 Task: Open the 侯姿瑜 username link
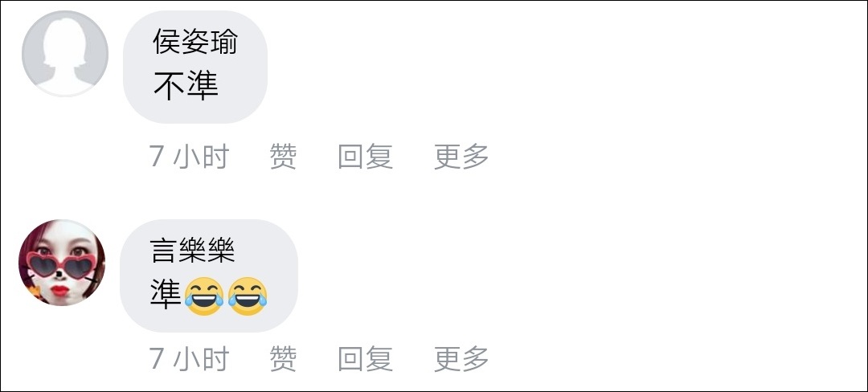coord(195,42)
